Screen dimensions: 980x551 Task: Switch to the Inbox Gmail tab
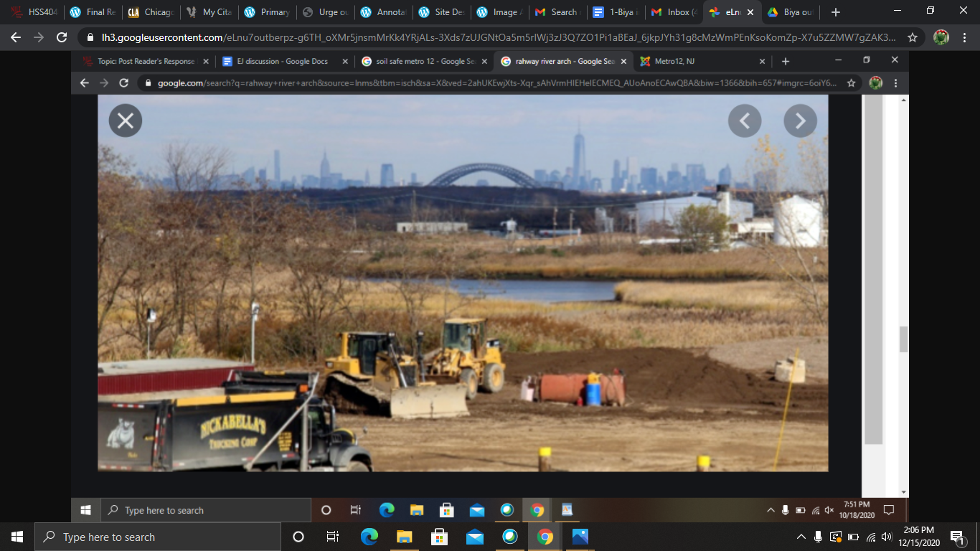point(674,12)
